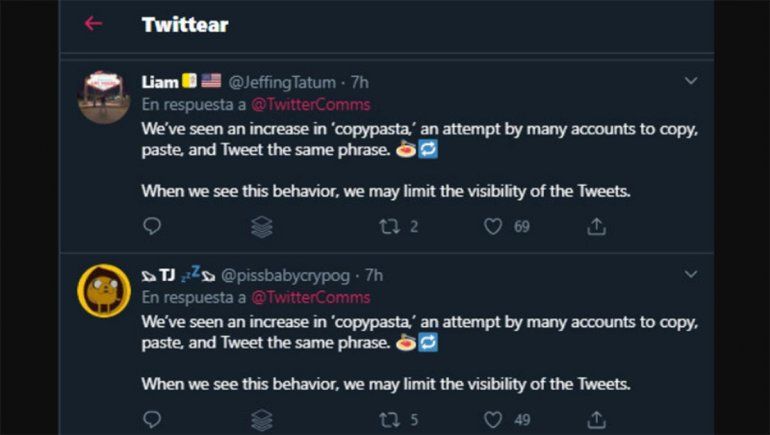
Task: Like TJ's tweet with the heart
Action: (493, 420)
